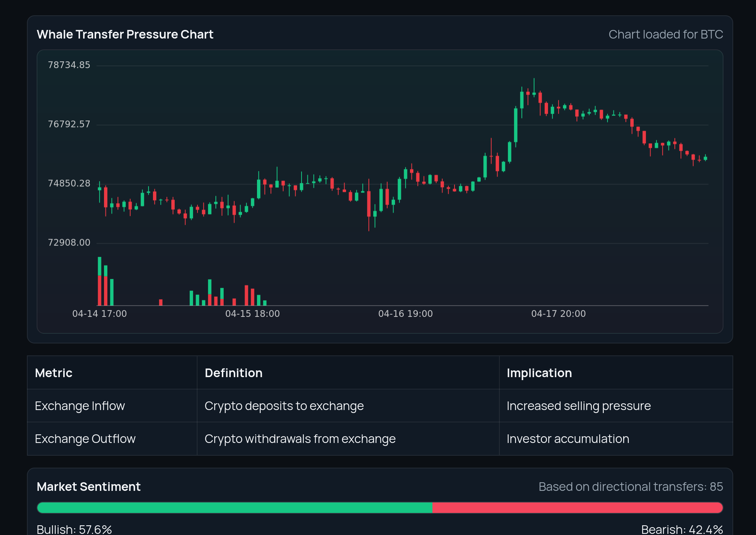Click the Market Sentiment heading
756x535 pixels.
(89, 487)
